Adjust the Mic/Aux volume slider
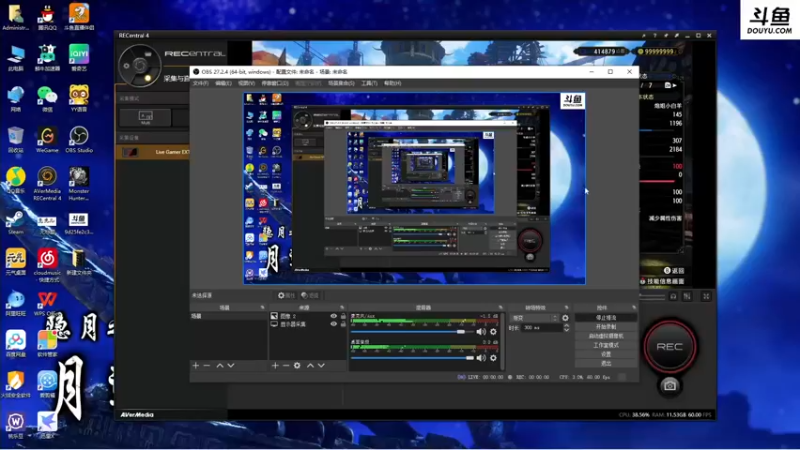 [411, 332]
